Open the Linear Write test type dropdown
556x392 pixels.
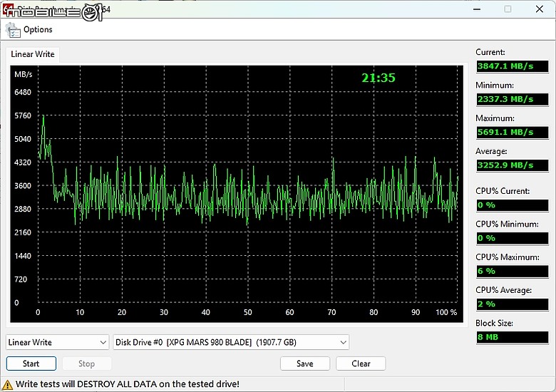click(57, 342)
